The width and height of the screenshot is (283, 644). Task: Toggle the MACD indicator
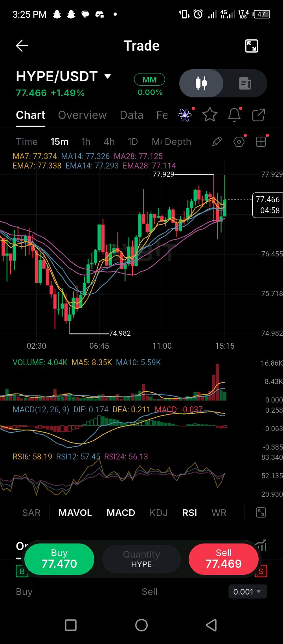coord(121,513)
